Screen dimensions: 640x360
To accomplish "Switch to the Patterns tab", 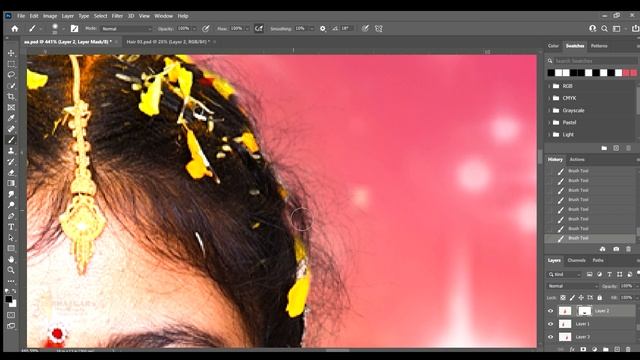I will pos(599,46).
